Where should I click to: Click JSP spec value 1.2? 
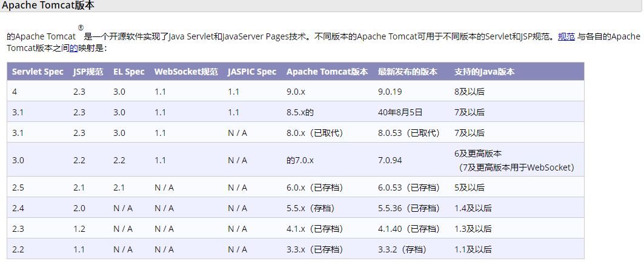(x=79, y=229)
